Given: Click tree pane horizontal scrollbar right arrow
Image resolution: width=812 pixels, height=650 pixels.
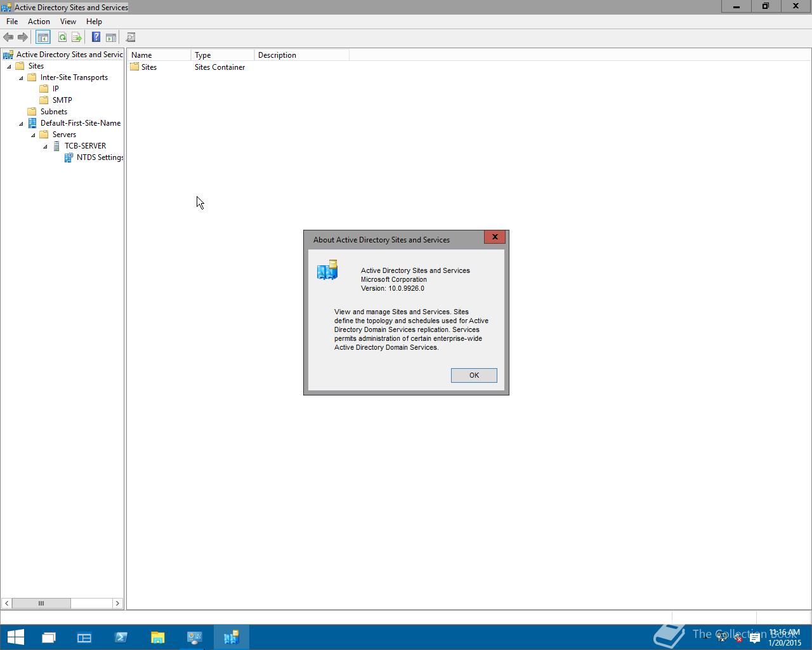Looking at the screenshot, I should [x=117, y=603].
